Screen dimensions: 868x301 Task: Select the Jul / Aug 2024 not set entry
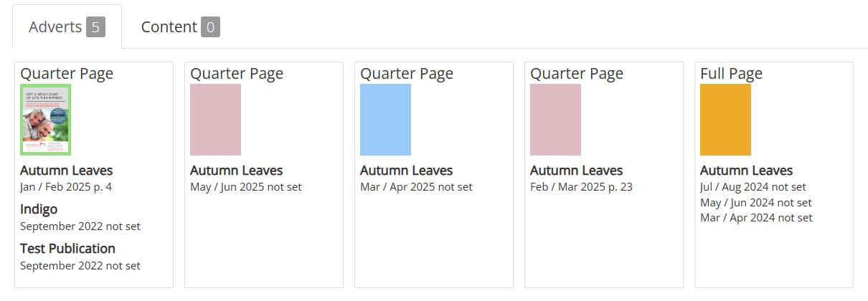tap(755, 187)
